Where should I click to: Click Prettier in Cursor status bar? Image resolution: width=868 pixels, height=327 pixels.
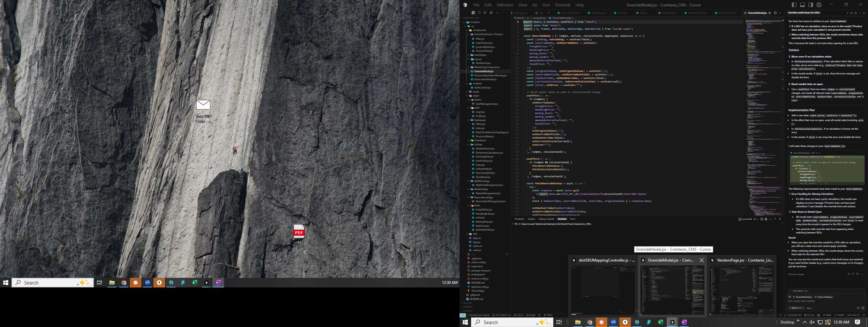pyautogui.click(x=839, y=315)
